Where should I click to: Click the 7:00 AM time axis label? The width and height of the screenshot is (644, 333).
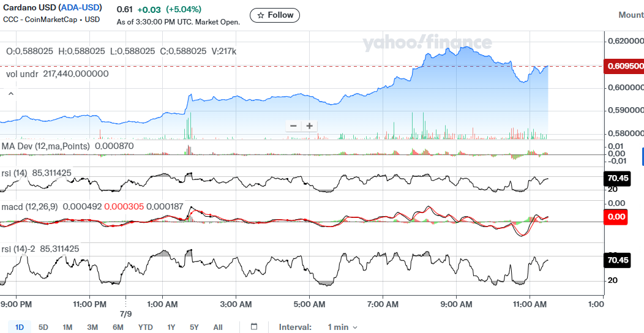click(x=383, y=304)
